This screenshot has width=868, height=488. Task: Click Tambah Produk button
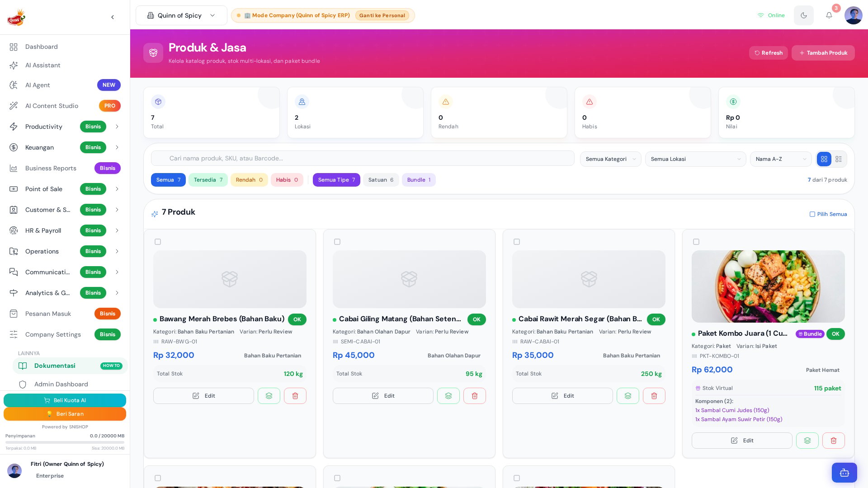click(823, 53)
